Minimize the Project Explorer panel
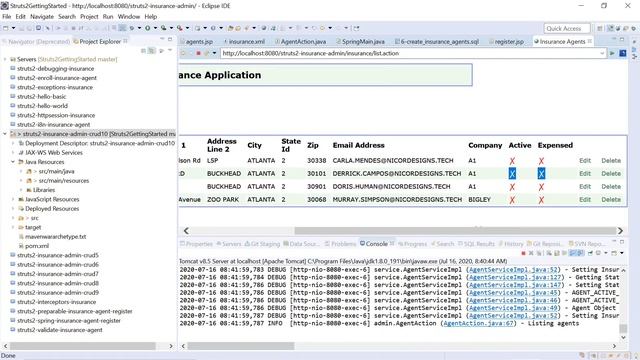This screenshot has height=360, width=640. tap(162, 40)
